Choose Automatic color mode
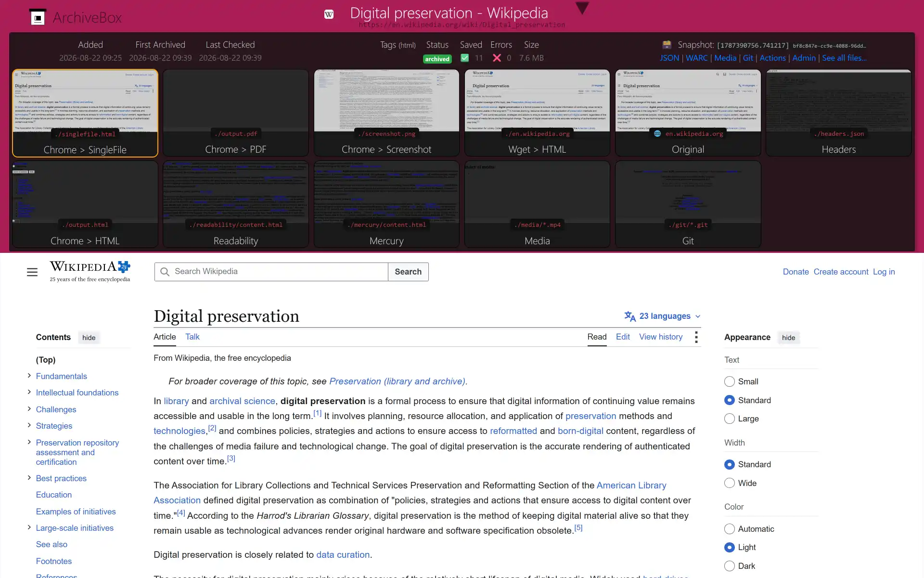924x578 pixels. (730, 529)
